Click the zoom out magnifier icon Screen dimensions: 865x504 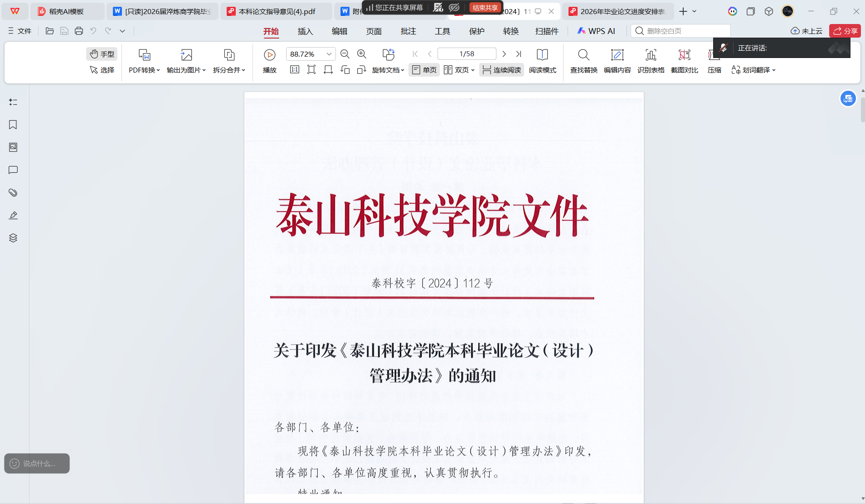coord(345,54)
